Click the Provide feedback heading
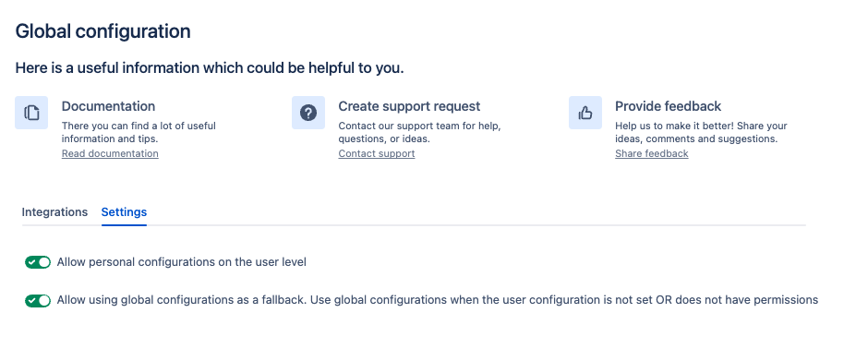The height and width of the screenshot is (361, 868). [669, 106]
